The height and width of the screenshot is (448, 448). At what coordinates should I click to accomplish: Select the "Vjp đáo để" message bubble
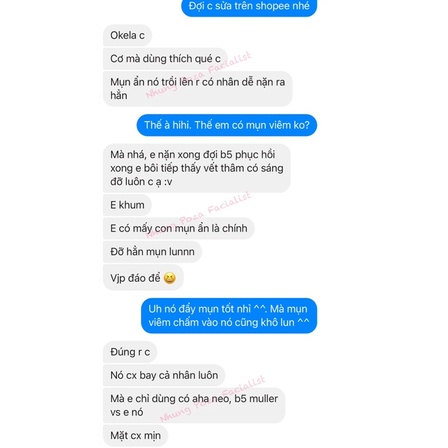[x=143, y=278]
